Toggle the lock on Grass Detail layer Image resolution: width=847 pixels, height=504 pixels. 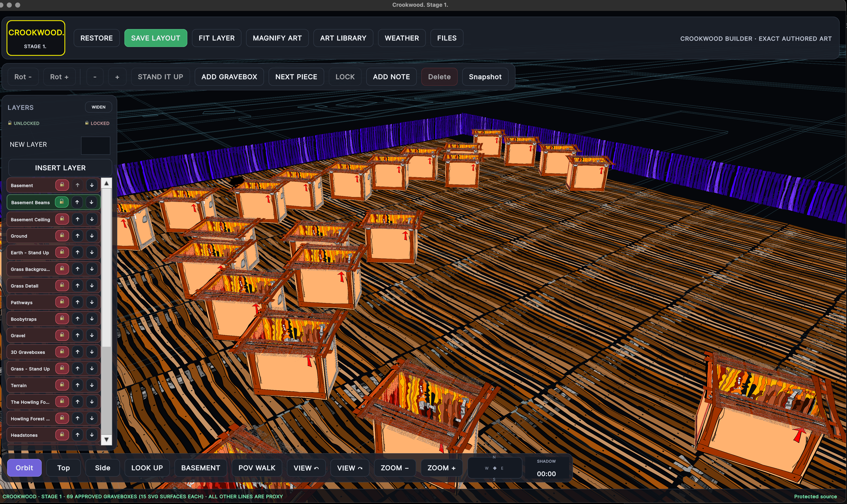pos(62,285)
